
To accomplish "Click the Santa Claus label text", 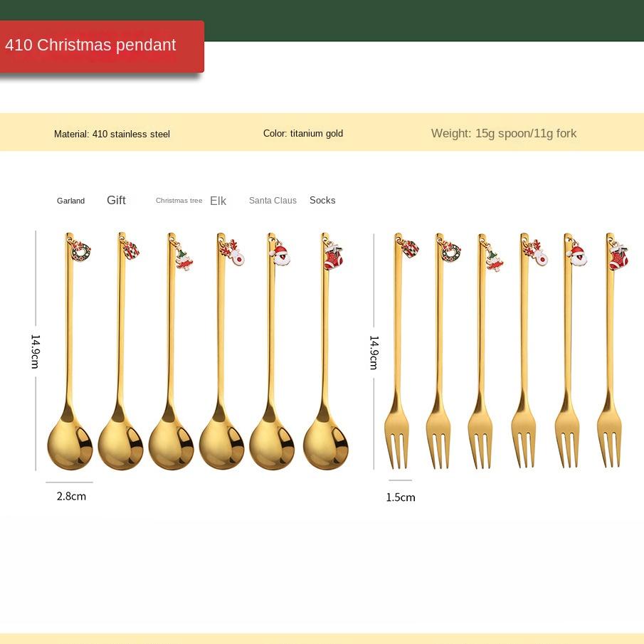I will (x=273, y=201).
